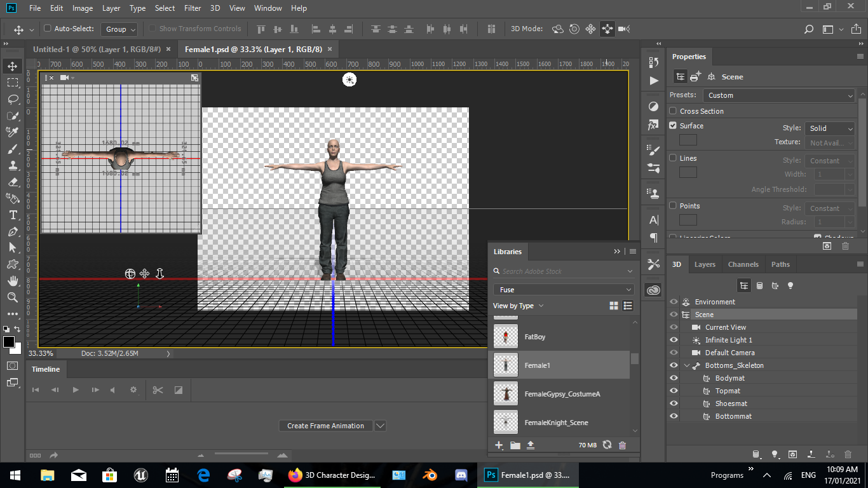
Task: Collapse the Bottoms_Skeleton tree in the 3D panel
Action: pyautogui.click(x=686, y=365)
